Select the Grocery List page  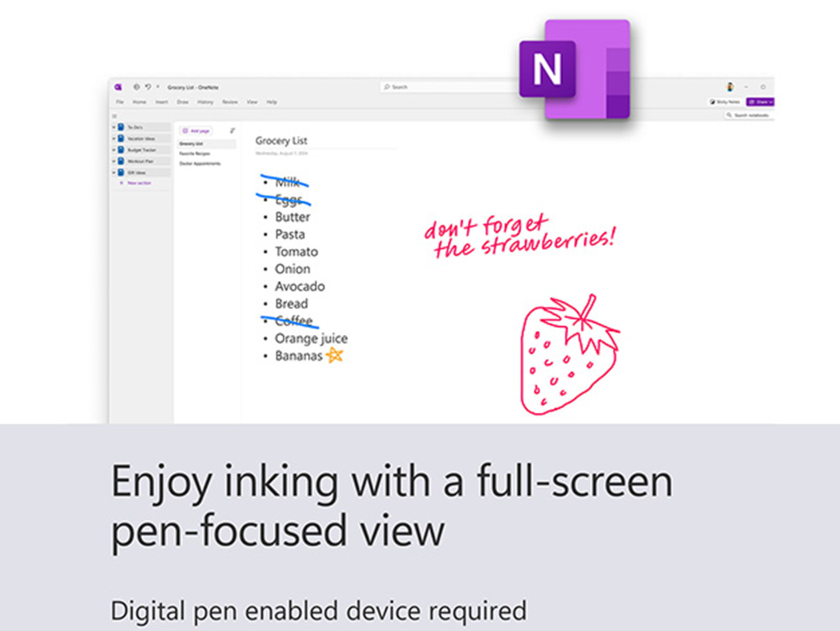[207, 143]
